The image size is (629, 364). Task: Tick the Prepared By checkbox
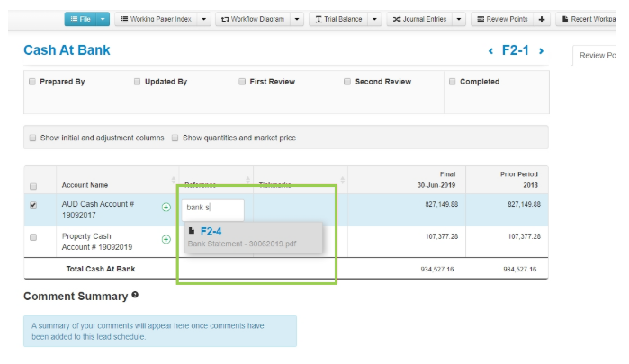pyautogui.click(x=32, y=82)
